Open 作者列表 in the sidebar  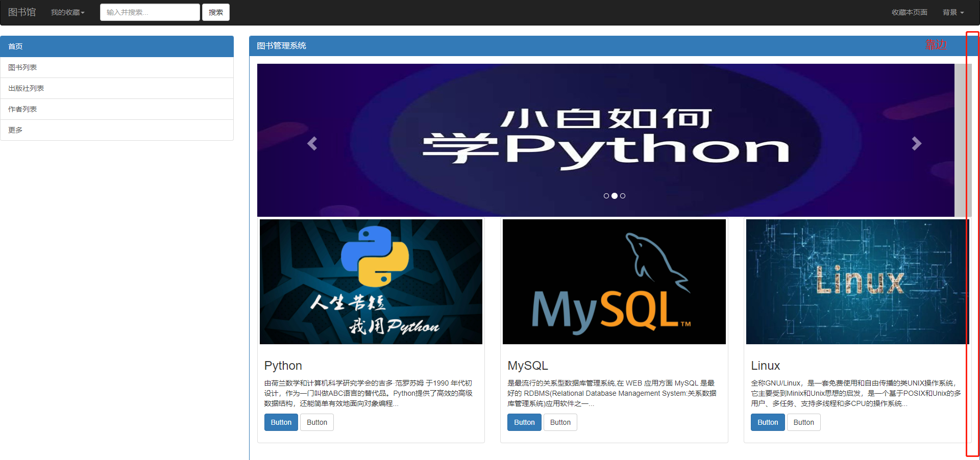(x=117, y=109)
